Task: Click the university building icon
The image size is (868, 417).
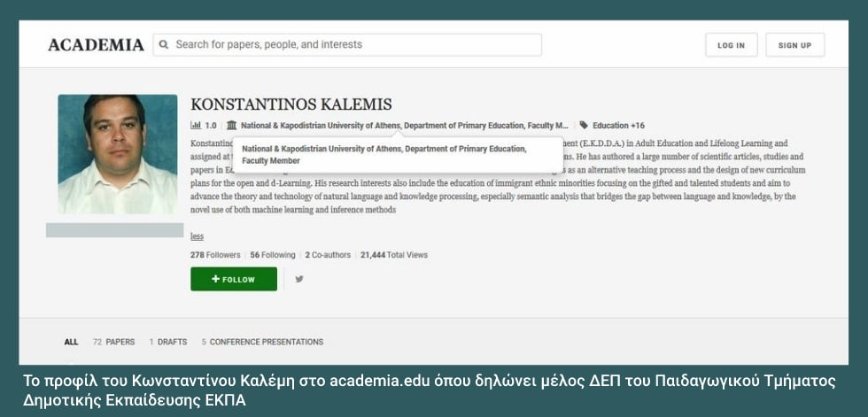Action: pos(231,126)
